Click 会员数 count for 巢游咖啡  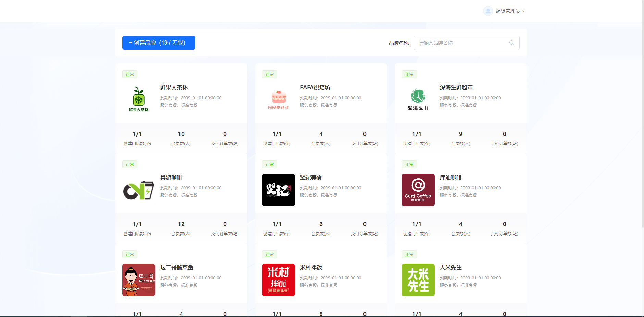point(181,224)
